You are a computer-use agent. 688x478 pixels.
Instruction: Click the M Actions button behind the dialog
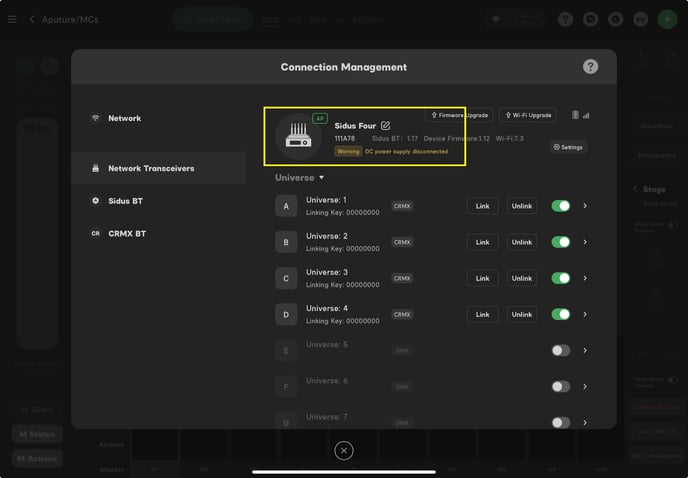point(37,459)
